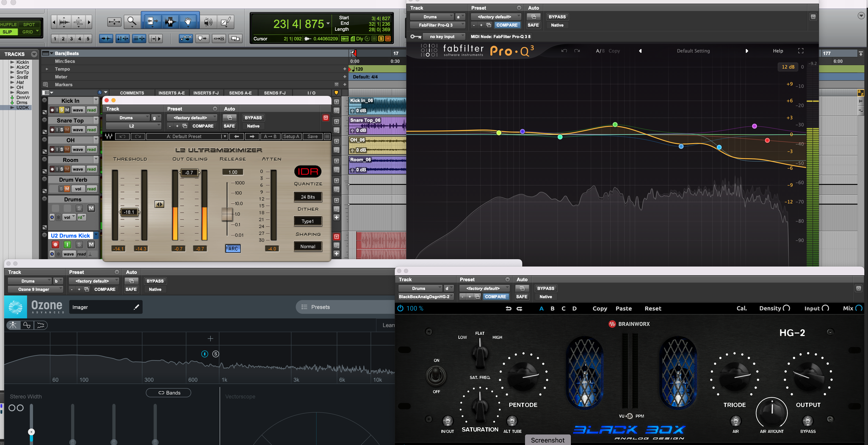Screen dimensions: 868x445
Task: Click HG-2 redo arrow icon
Action: tap(520, 309)
